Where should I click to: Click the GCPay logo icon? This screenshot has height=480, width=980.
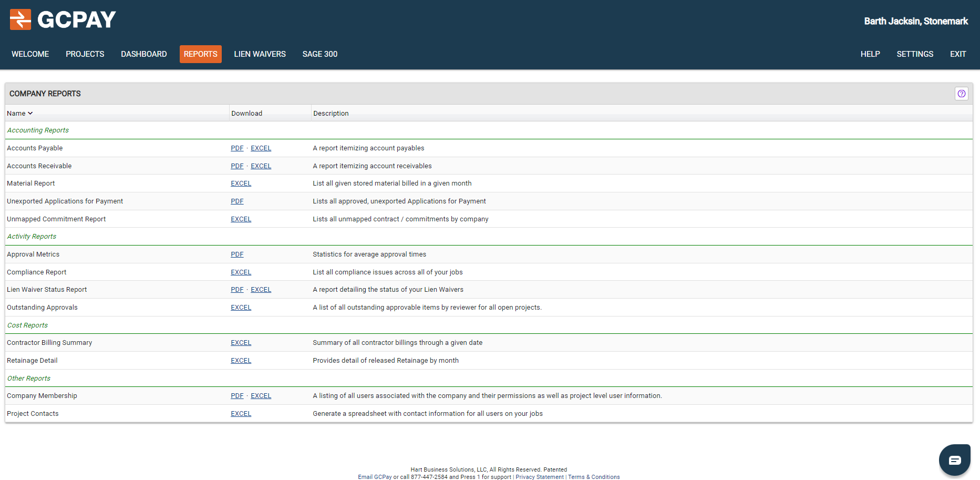point(20,20)
